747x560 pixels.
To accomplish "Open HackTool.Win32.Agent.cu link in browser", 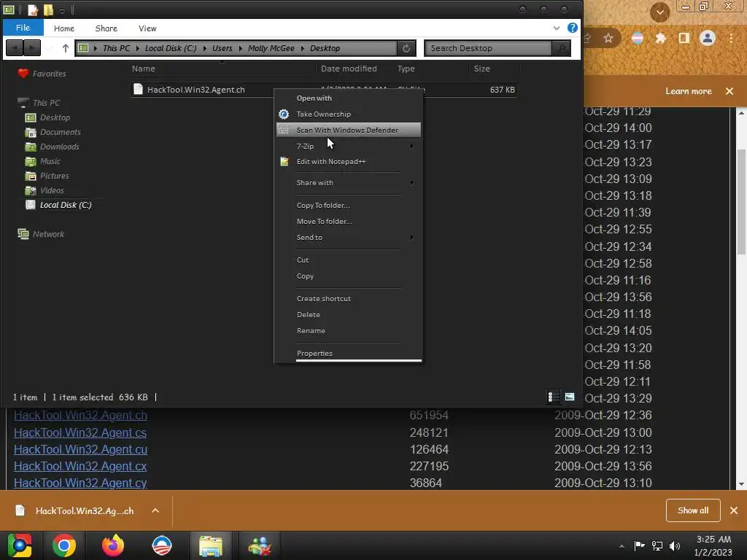I will [x=80, y=449].
